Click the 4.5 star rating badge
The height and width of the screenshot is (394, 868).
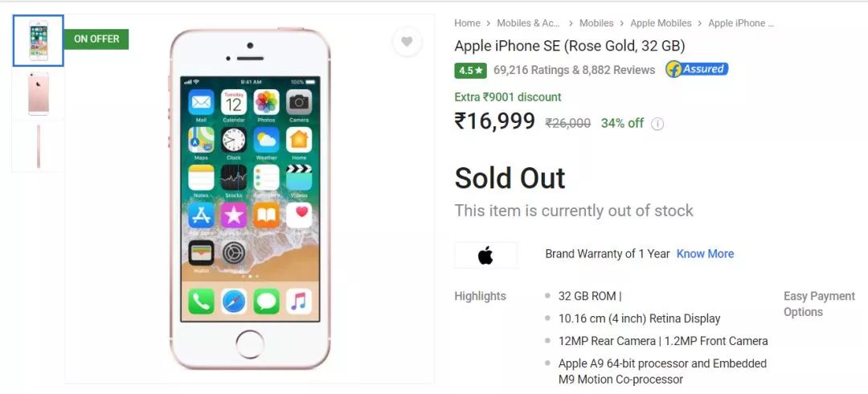tap(470, 71)
